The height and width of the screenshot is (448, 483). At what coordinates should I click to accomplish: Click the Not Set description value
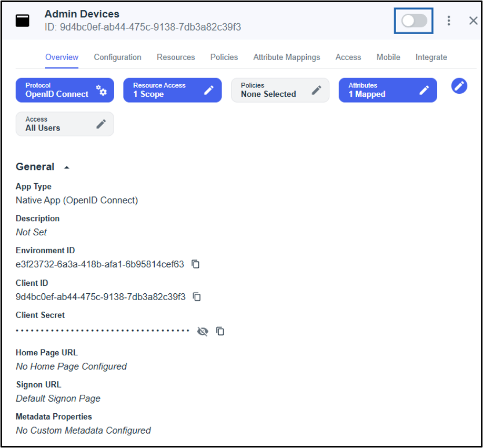[x=31, y=232]
